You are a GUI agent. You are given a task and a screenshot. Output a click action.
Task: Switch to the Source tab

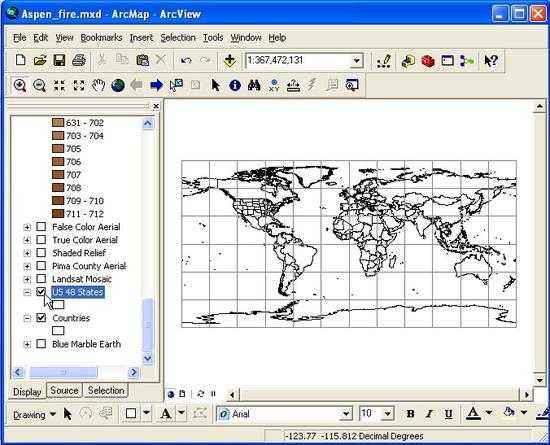[64, 390]
